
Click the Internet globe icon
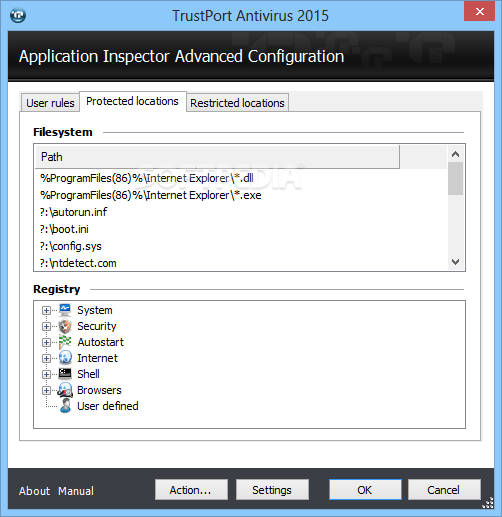pos(65,358)
